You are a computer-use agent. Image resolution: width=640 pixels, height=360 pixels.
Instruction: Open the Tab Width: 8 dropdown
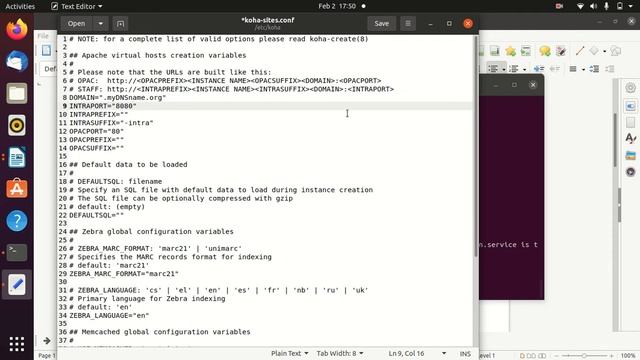click(340, 353)
